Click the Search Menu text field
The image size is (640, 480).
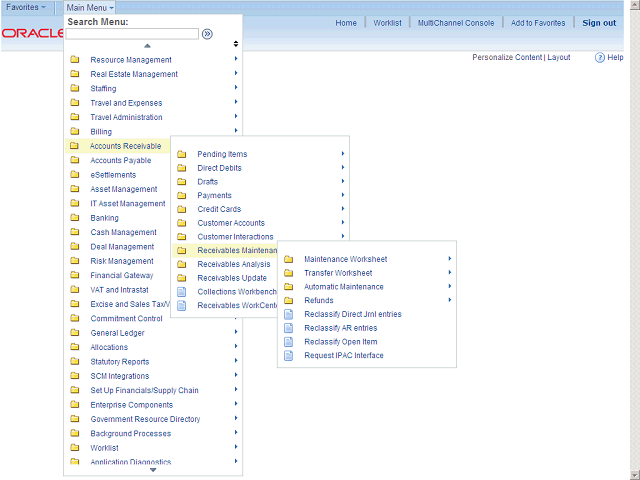pos(132,34)
